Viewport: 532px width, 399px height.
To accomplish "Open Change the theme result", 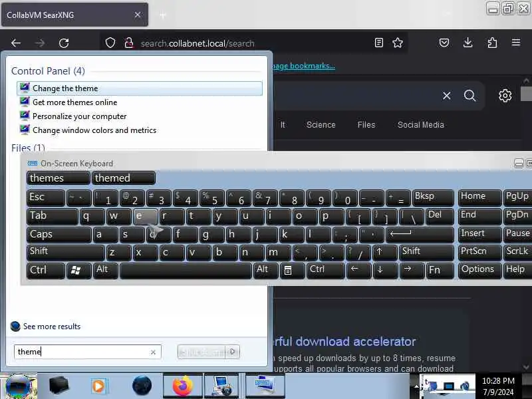I will tap(140, 88).
